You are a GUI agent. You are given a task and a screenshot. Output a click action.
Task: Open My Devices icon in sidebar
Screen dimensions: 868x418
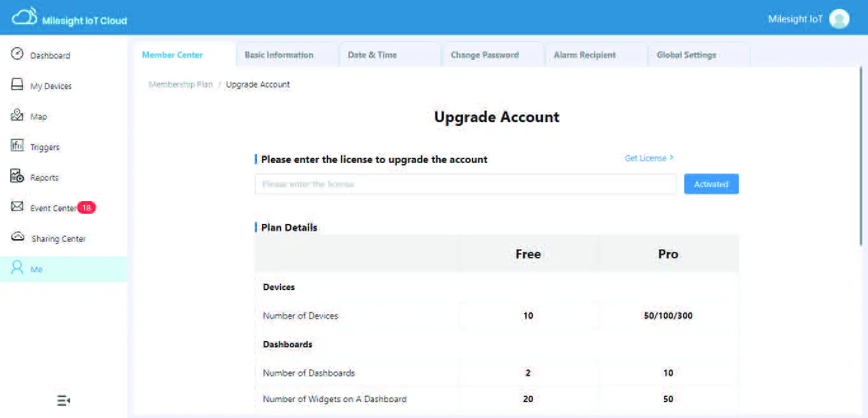pyautogui.click(x=17, y=85)
